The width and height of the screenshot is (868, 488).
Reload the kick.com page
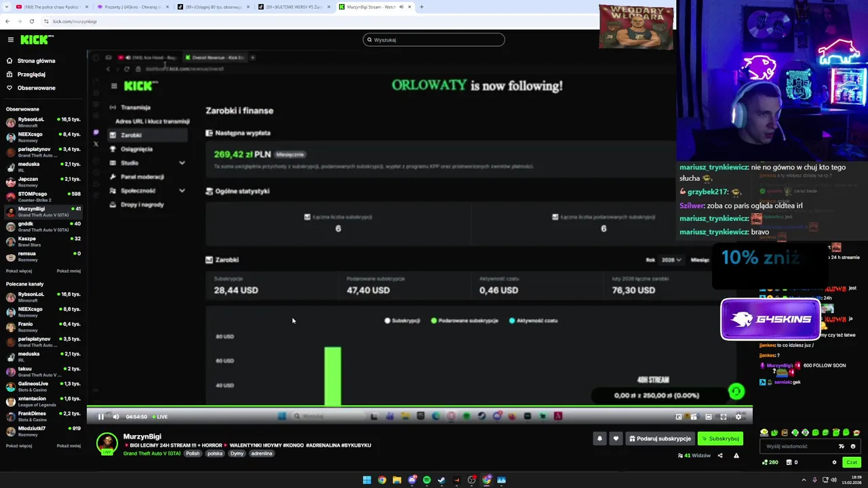pyautogui.click(x=32, y=21)
